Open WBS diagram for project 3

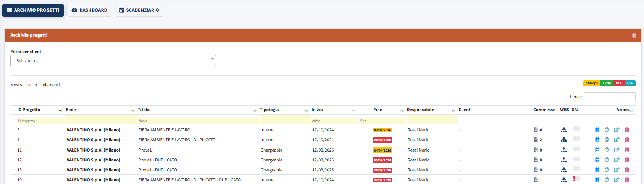tap(563, 130)
